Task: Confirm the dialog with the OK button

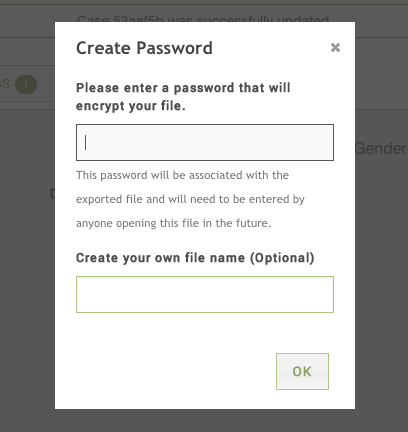Action: (302, 371)
